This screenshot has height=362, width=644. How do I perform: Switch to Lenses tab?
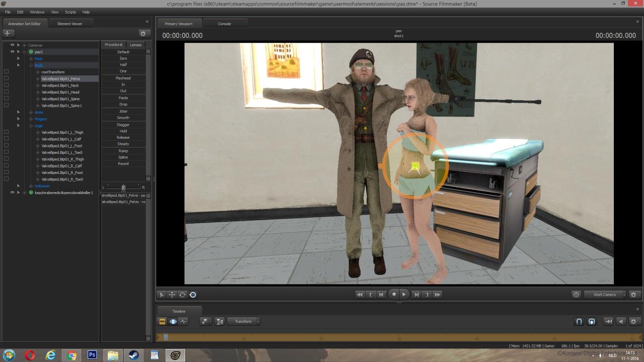[136, 45]
